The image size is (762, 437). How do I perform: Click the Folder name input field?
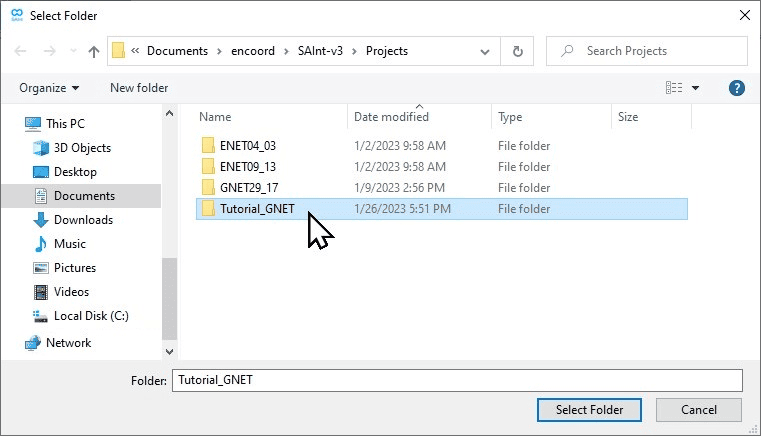coord(456,380)
